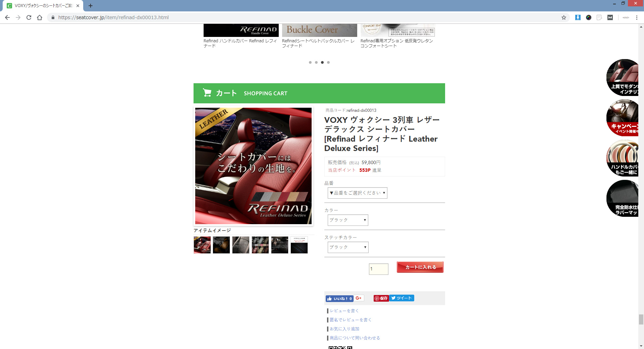Select the fifth dark seat thumbnail
644x349 pixels.
[x=280, y=245]
